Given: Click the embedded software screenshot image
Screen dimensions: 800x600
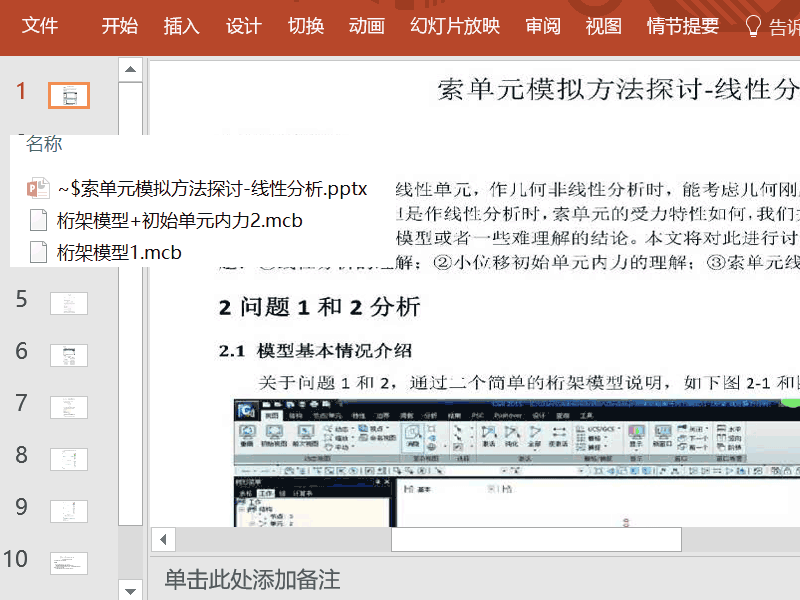Looking at the screenshot, I should [516, 463].
